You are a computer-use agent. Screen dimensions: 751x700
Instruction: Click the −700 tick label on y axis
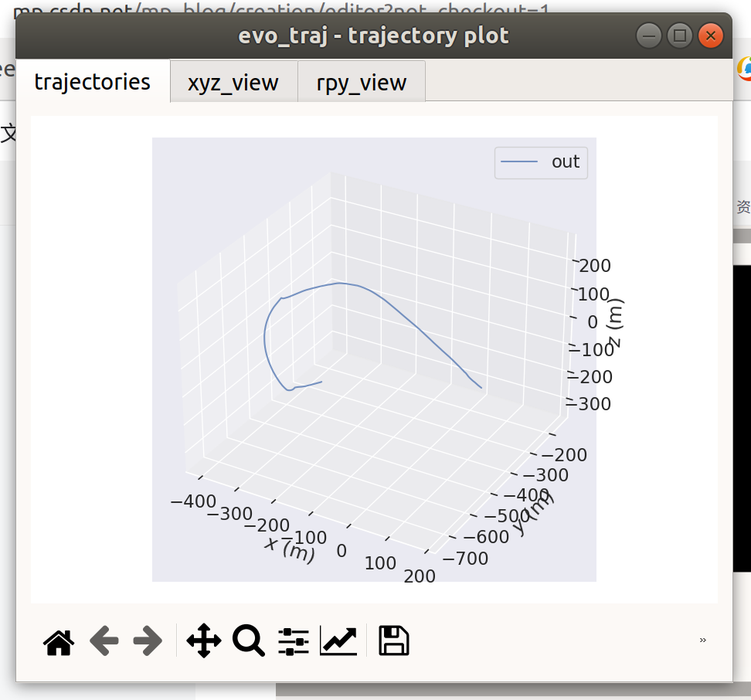click(x=466, y=559)
